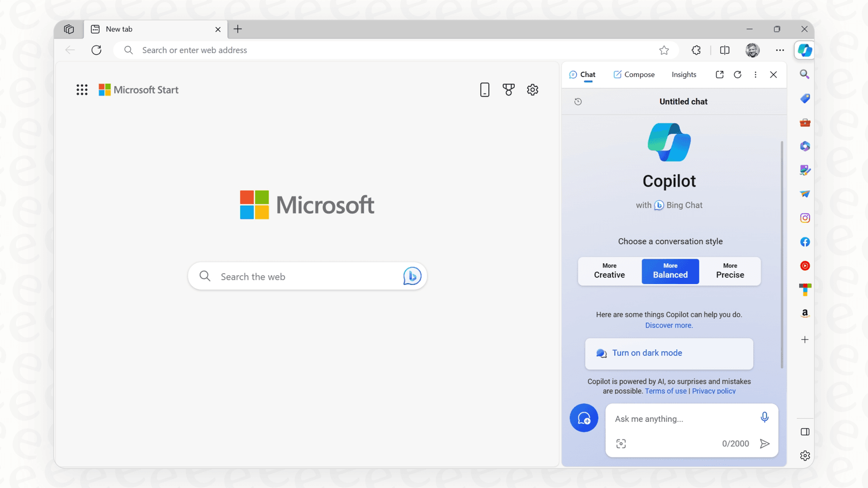
Task: Open the Bing icon in search box
Action: (411, 276)
